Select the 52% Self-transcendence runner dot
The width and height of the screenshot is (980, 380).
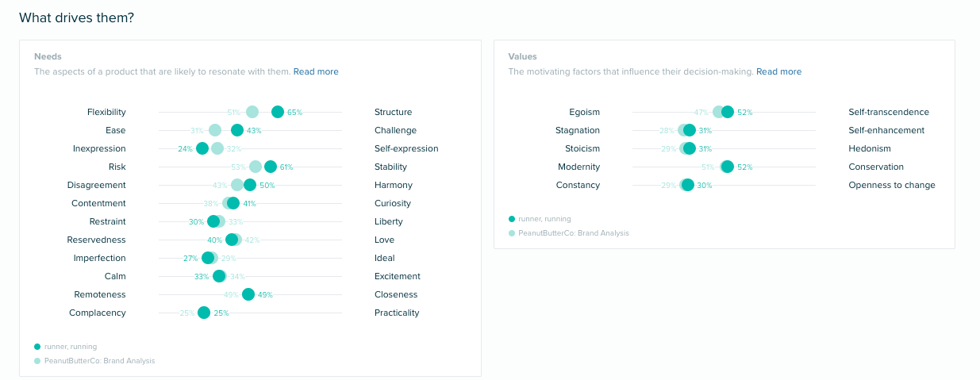click(728, 112)
